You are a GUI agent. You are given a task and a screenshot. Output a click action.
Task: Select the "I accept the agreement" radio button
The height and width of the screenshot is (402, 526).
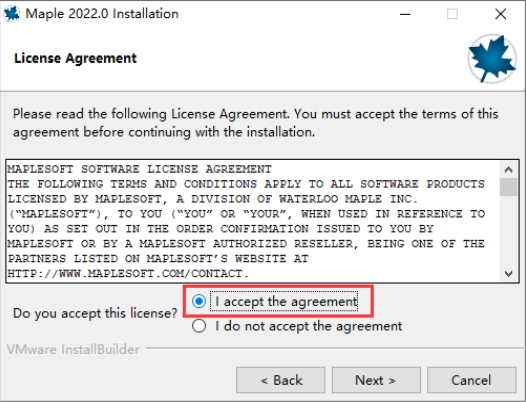199,301
